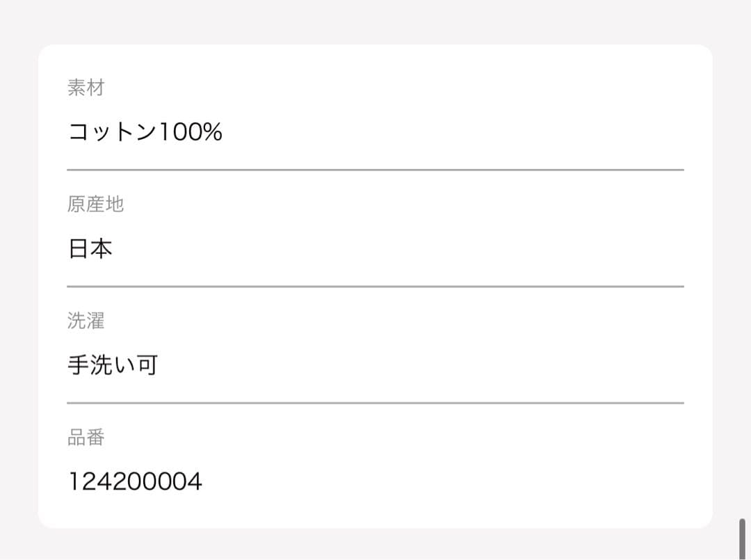Viewport: 751px width, 560px height.
Task: Click the 地 character in 原産地 label
Action: pyautogui.click(x=115, y=204)
